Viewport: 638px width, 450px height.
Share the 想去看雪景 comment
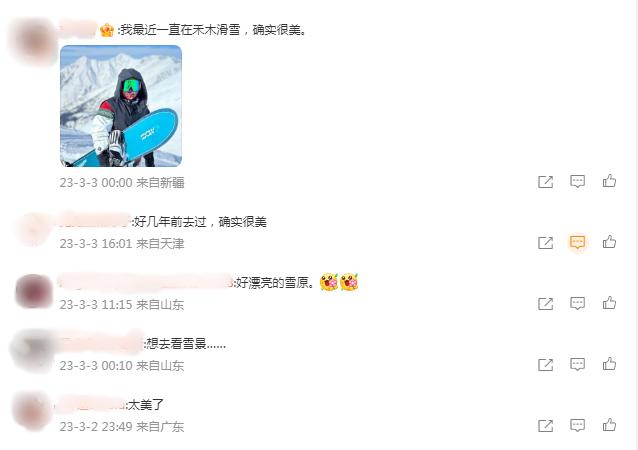tap(546, 365)
